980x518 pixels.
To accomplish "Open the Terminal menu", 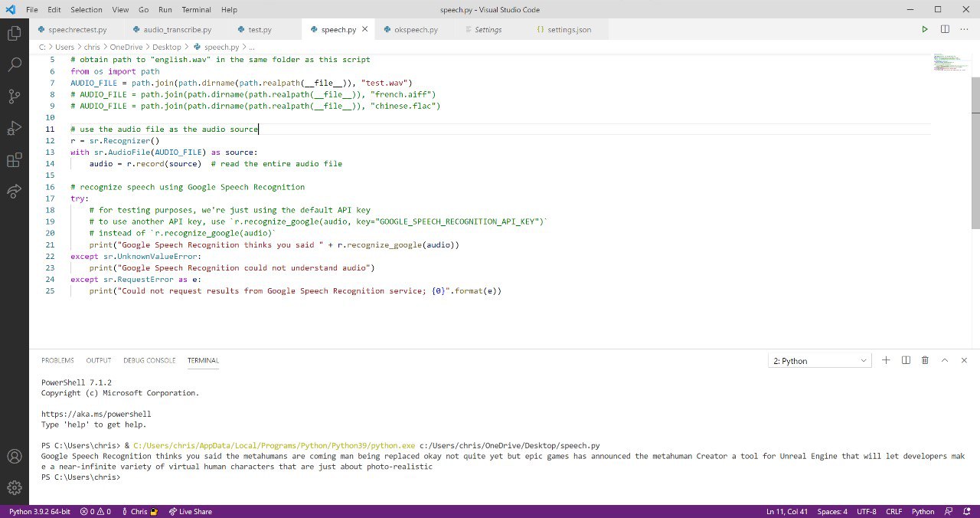I will click(x=197, y=10).
